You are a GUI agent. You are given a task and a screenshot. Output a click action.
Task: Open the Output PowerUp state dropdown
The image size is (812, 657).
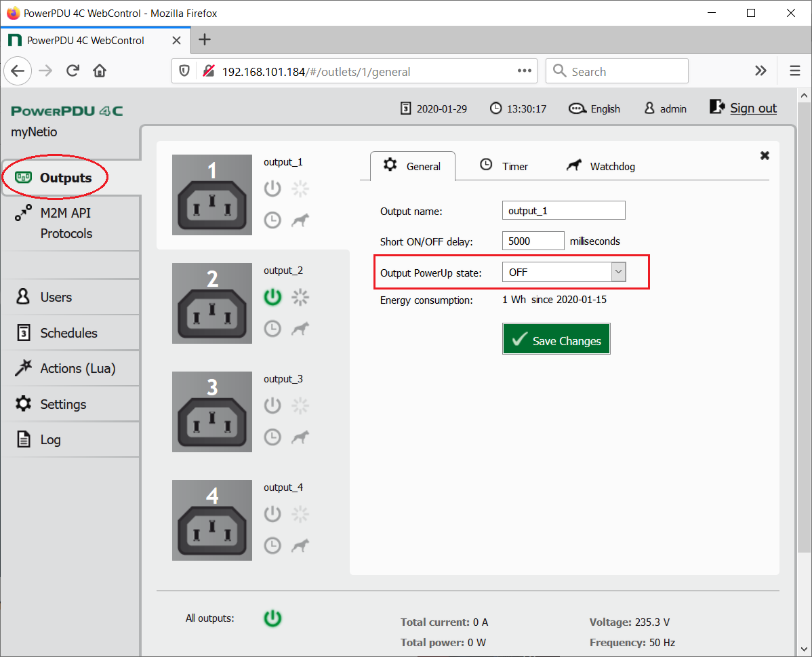564,272
